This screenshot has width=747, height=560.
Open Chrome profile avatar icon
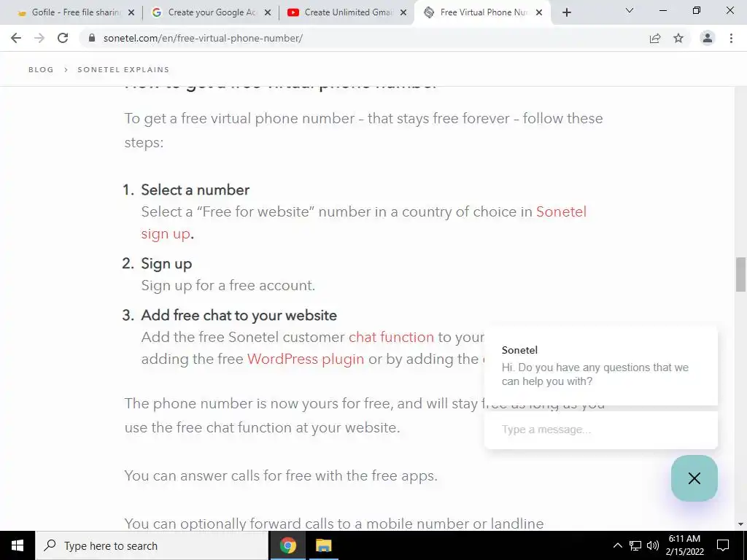pos(708,38)
